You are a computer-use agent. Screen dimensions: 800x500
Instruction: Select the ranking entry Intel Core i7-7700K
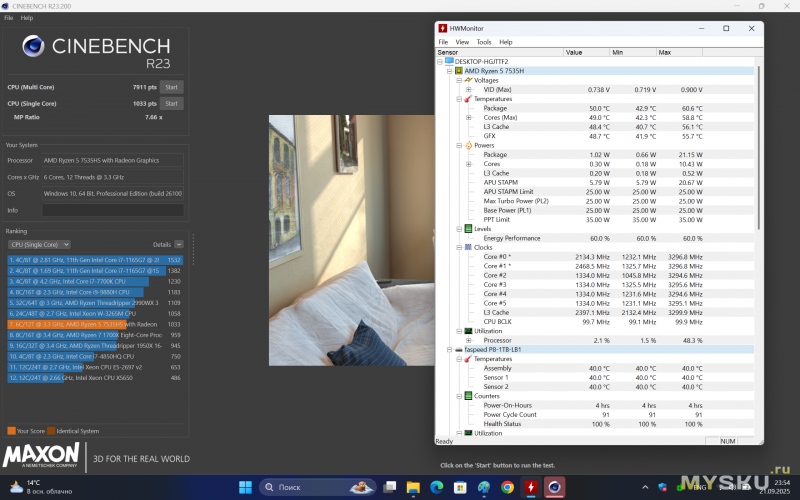(x=95, y=282)
